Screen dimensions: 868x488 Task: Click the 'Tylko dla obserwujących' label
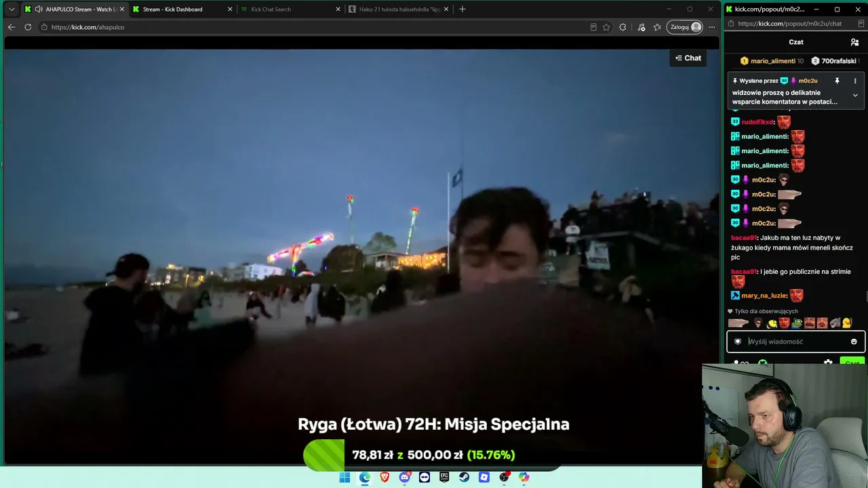pos(766,311)
